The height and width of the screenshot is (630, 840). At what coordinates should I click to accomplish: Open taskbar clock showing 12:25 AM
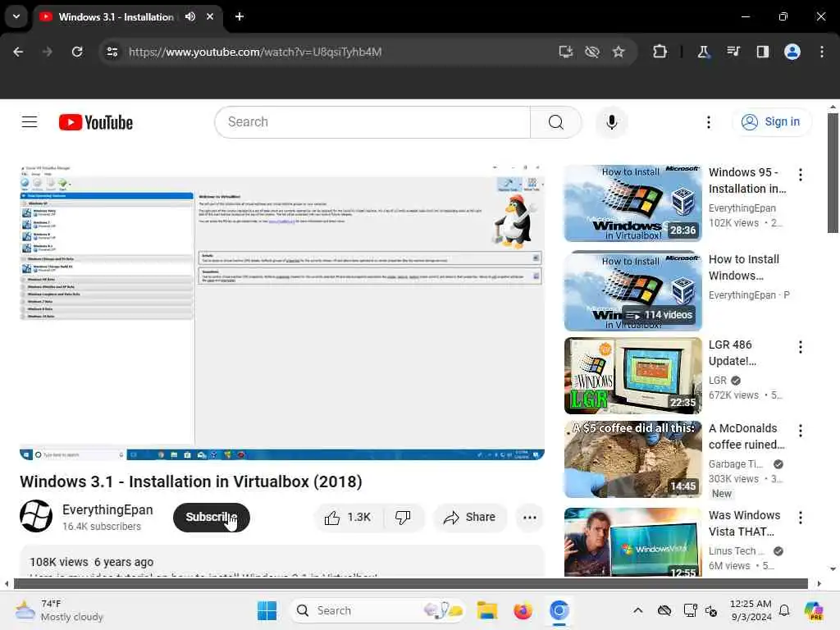tap(751, 610)
